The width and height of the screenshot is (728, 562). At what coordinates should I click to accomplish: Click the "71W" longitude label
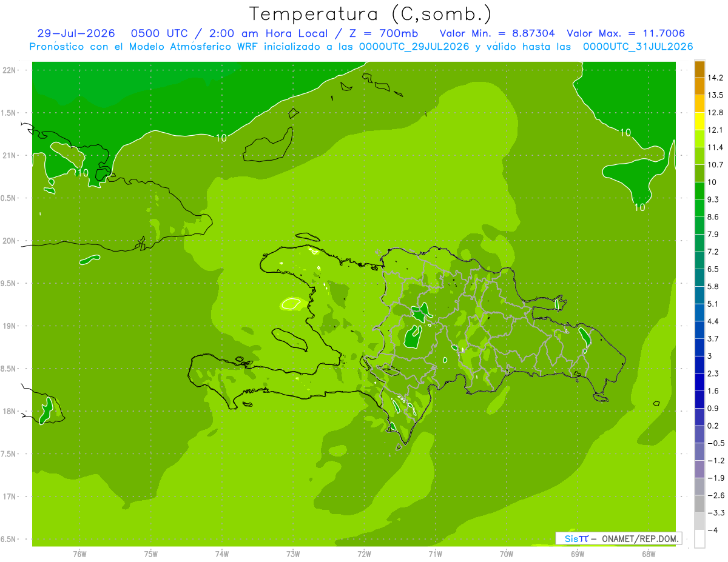[435, 554]
